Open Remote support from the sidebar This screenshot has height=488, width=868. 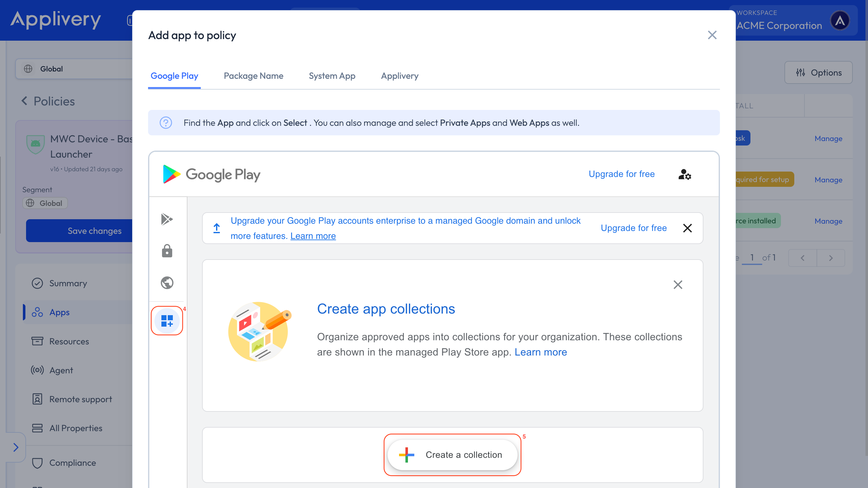(37, 399)
